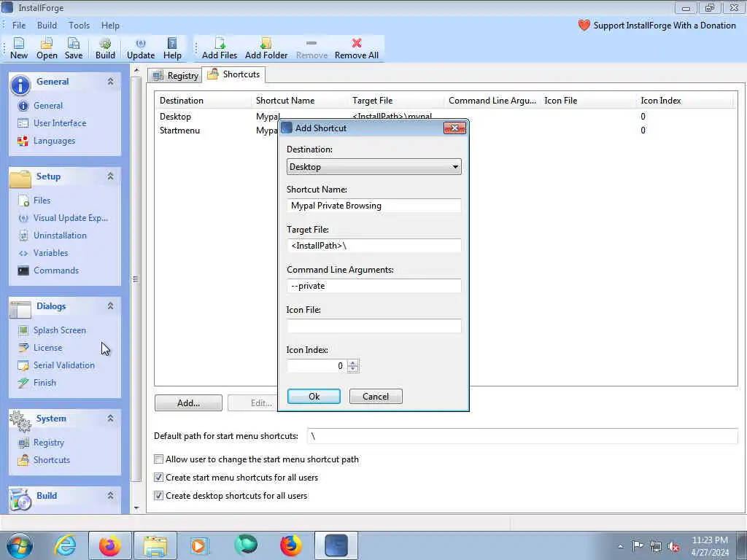
Task: Open Visual Update Express sidebar item
Action: (70, 218)
